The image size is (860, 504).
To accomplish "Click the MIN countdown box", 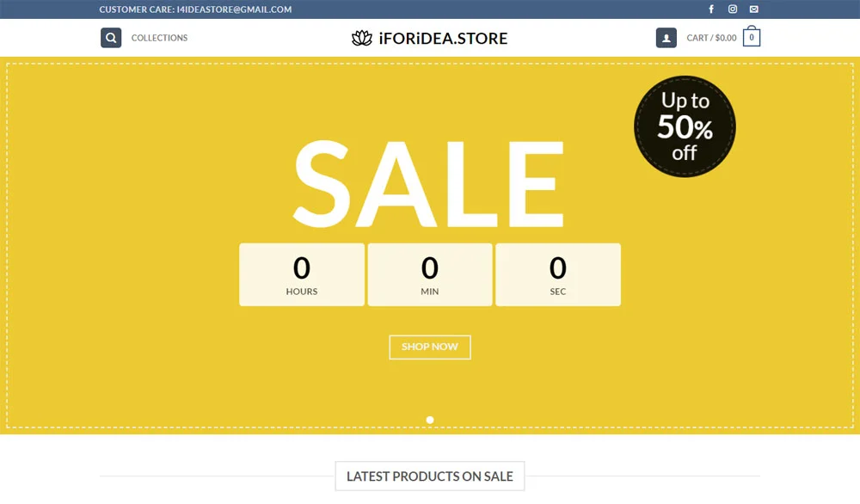I will tap(430, 274).
